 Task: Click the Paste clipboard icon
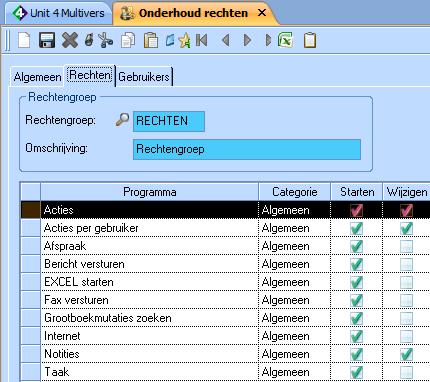(x=151, y=40)
